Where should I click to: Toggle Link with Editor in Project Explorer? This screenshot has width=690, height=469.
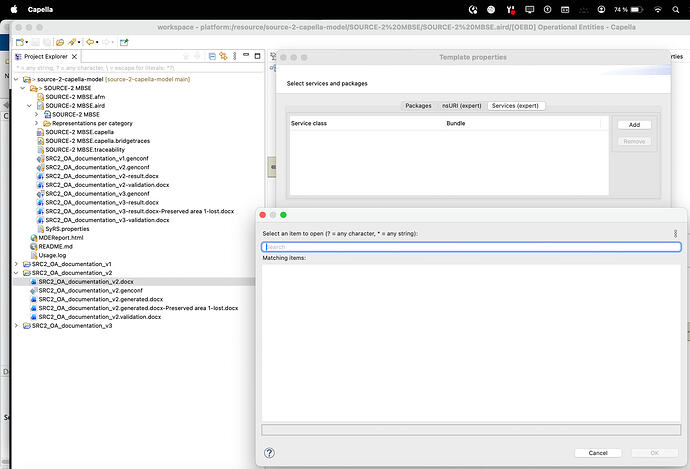click(223, 56)
